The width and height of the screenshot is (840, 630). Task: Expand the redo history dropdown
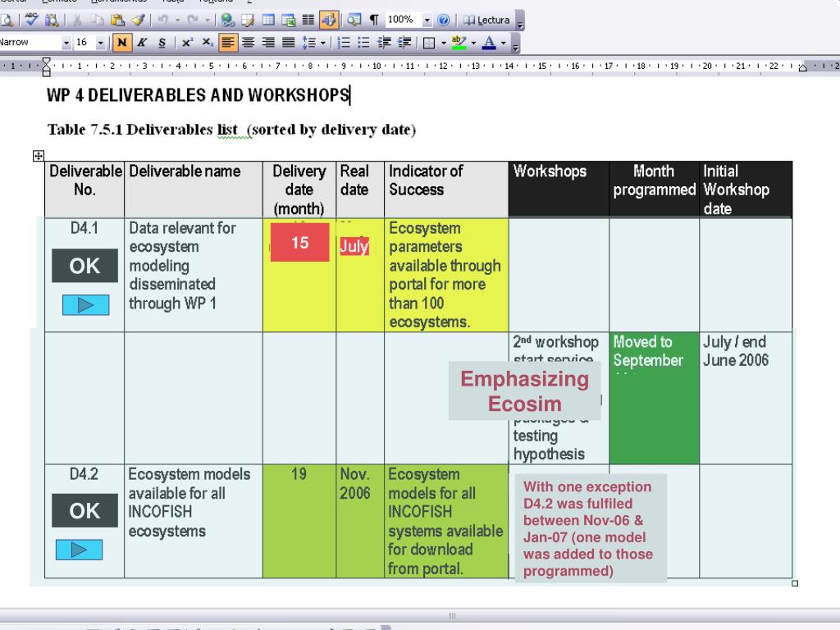point(208,21)
